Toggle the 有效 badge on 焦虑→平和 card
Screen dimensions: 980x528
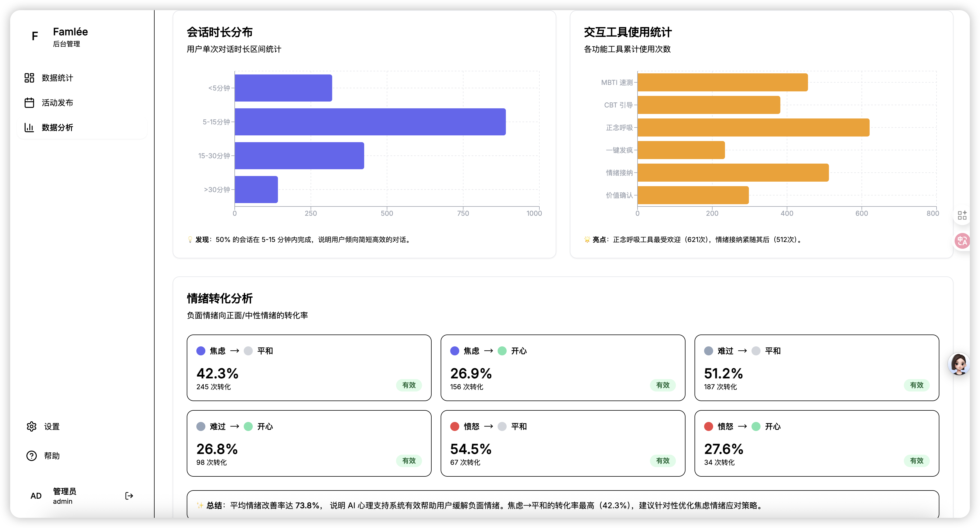pyautogui.click(x=409, y=385)
